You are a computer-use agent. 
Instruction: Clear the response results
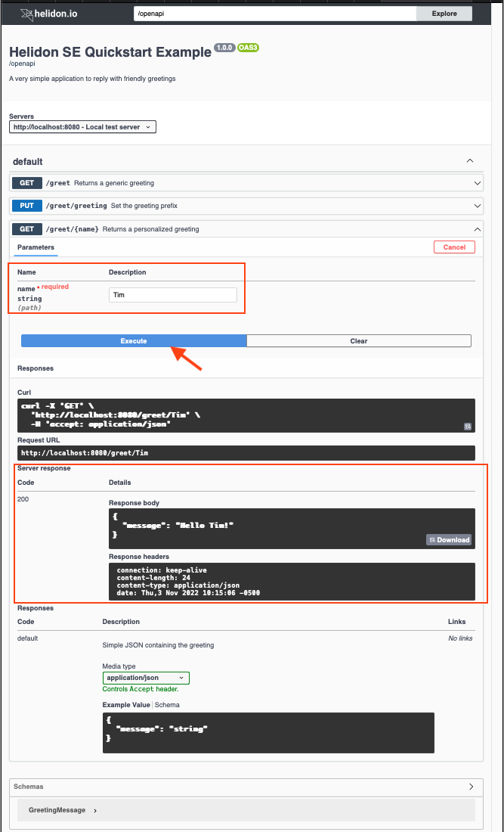[359, 341]
